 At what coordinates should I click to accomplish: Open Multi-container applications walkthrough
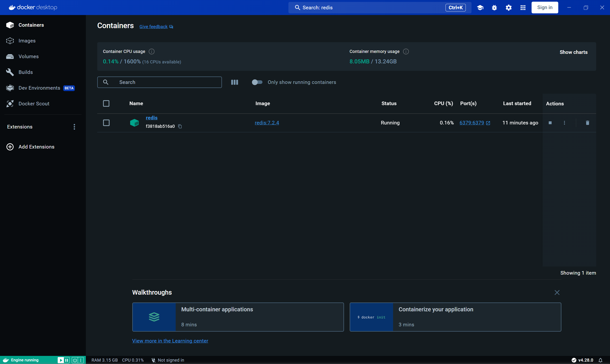tap(238, 317)
